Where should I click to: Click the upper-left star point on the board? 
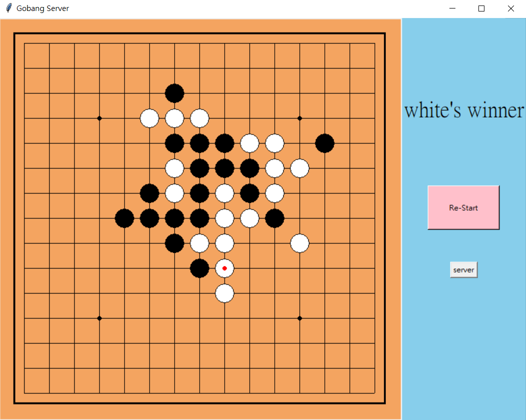(99, 118)
